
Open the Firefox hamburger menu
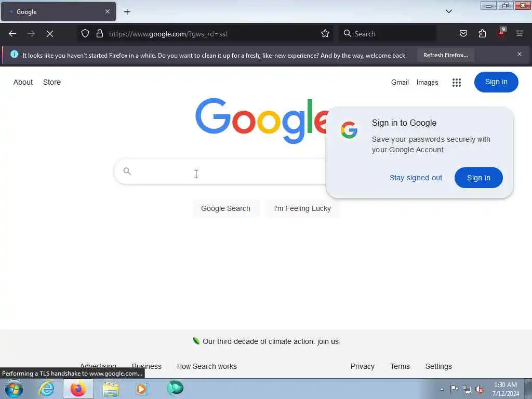pos(520,33)
